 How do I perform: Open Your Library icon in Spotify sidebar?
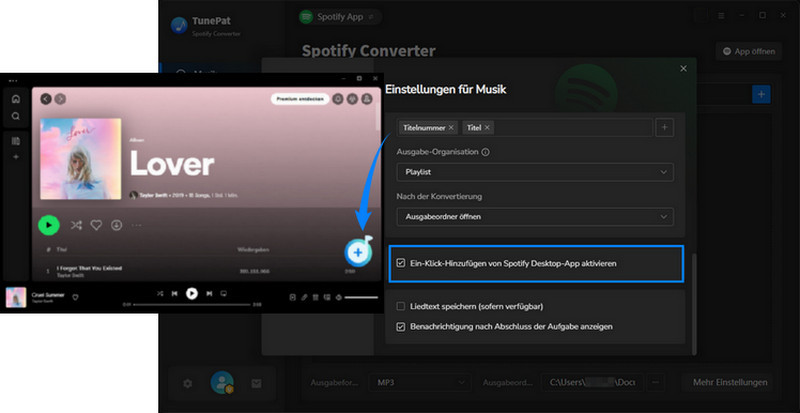click(16, 141)
